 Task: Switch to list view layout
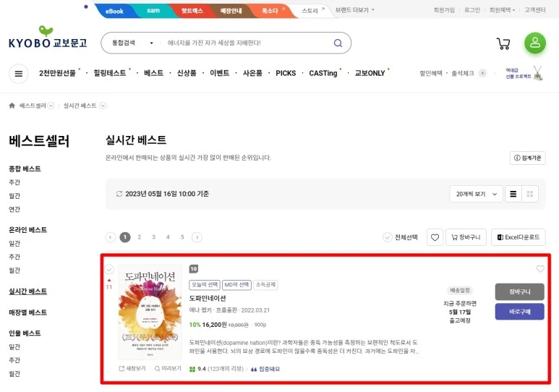pos(513,194)
